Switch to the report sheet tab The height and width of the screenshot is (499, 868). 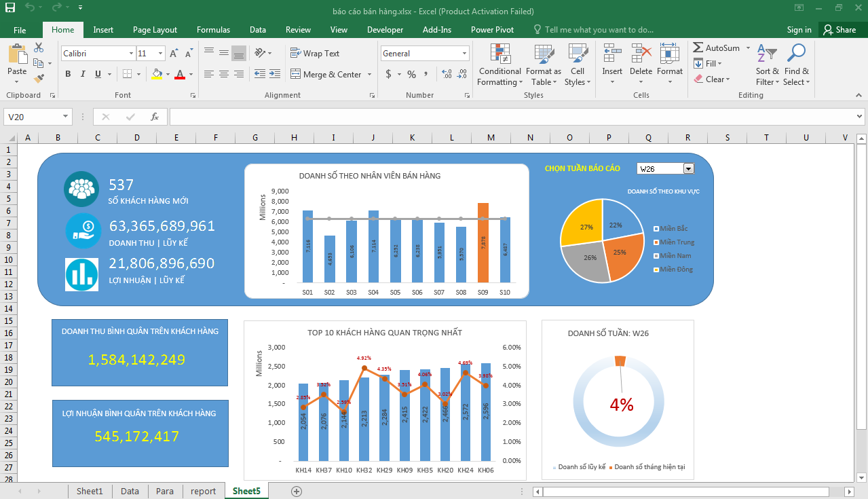(x=203, y=491)
